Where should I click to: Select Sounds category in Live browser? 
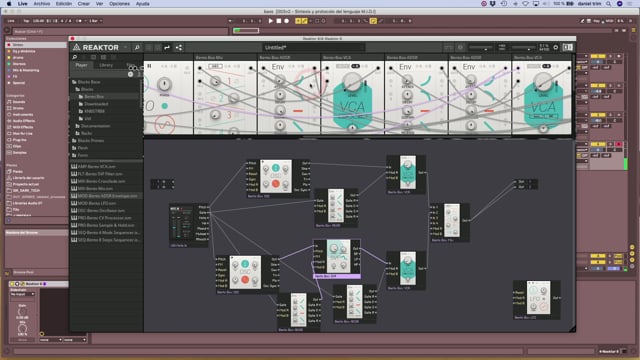[18, 102]
